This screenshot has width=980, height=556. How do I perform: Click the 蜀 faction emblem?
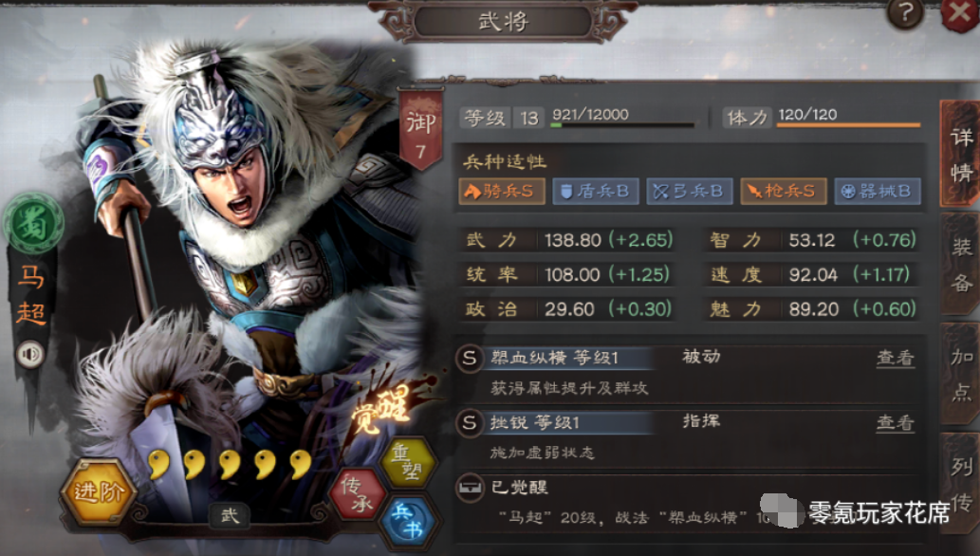(x=32, y=224)
